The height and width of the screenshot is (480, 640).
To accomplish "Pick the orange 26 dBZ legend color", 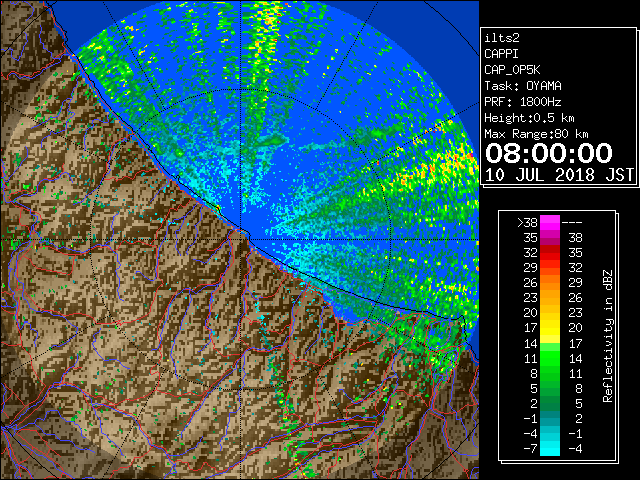I will click(550, 283).
